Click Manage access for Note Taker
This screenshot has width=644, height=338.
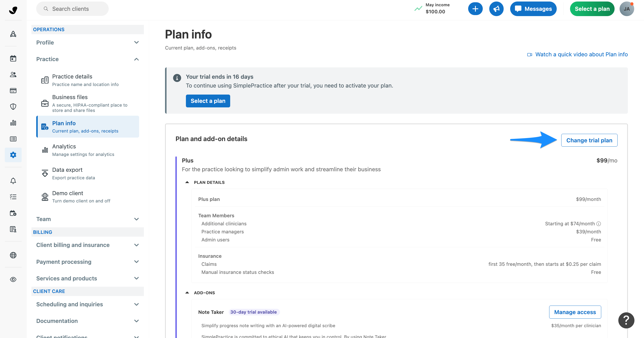click(x=575, y=312)
